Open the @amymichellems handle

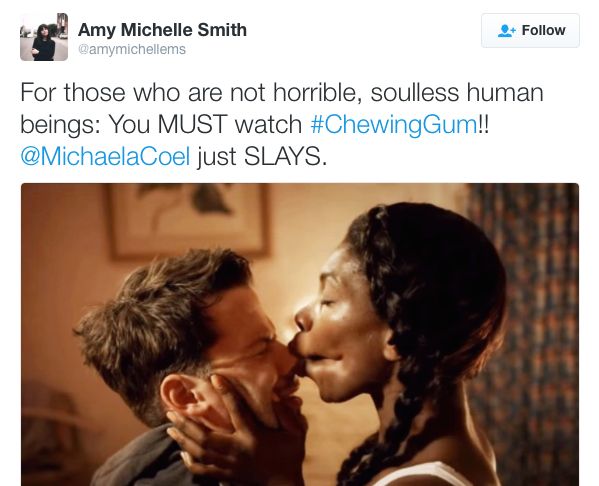132,49
